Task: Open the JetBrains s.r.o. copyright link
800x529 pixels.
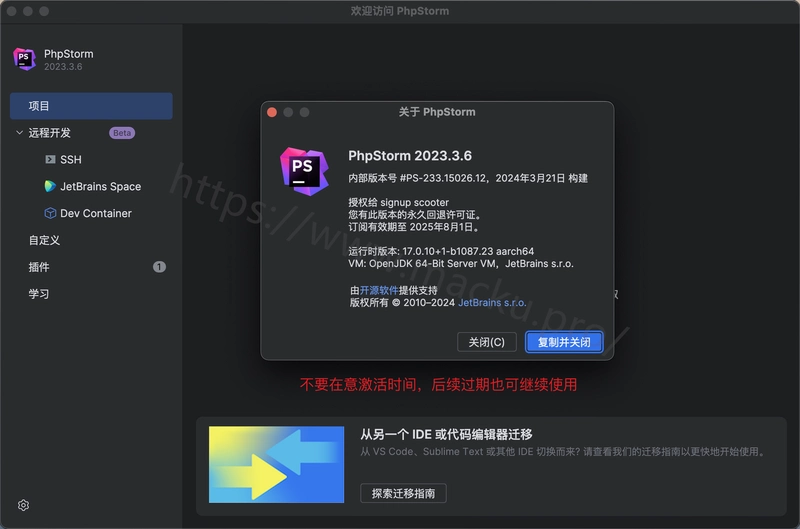Action: (x=492, y=303)
